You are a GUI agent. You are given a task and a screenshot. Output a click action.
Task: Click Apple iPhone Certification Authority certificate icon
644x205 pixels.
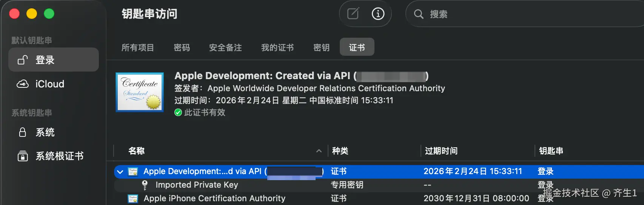click(133, 199)
